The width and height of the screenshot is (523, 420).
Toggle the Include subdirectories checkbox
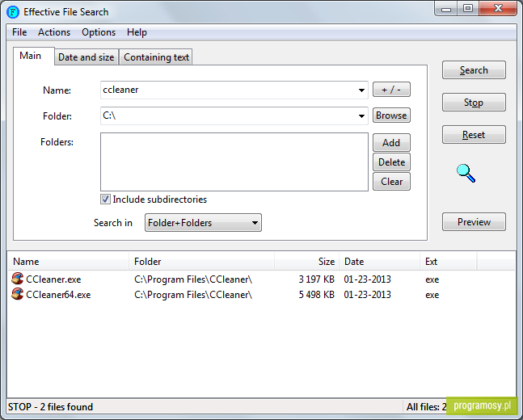(x=105, y=199)
